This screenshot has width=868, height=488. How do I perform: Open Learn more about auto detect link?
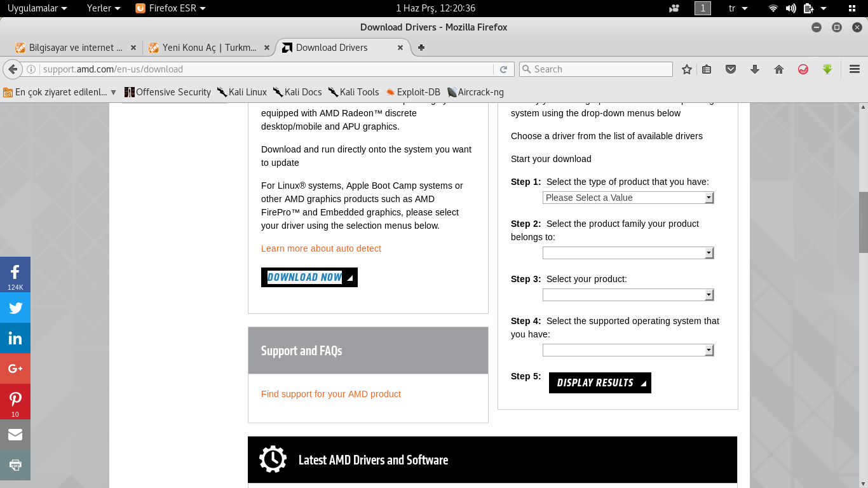coord(321,248)
